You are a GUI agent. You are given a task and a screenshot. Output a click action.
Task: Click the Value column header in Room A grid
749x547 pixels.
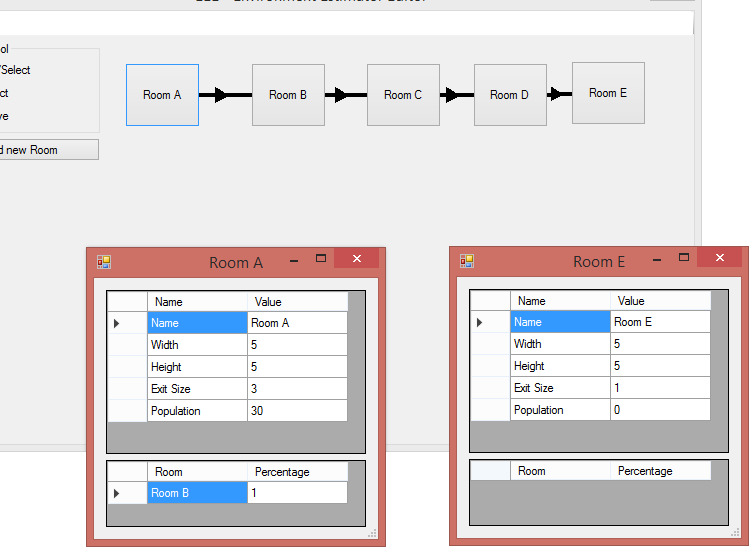296,302
